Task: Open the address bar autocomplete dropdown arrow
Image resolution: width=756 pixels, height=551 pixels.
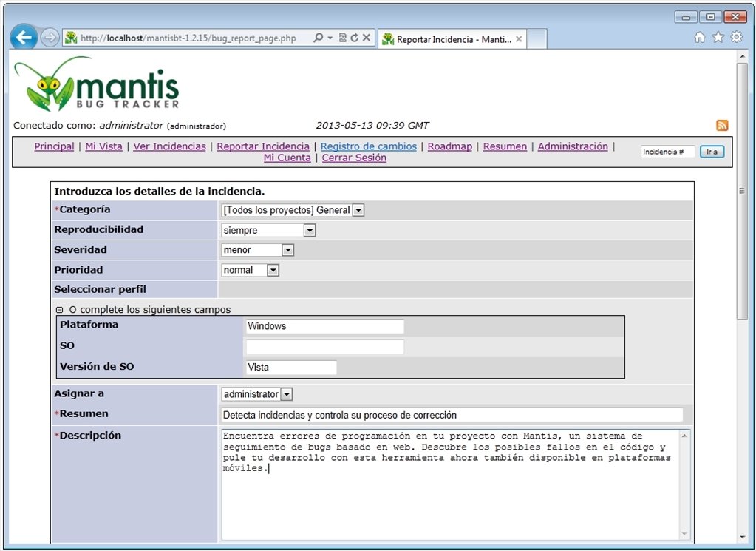Action: click(330, 38)
